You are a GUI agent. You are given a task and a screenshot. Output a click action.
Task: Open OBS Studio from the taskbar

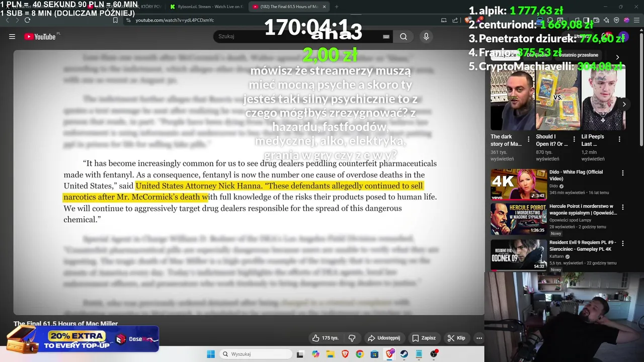[434, 354]
